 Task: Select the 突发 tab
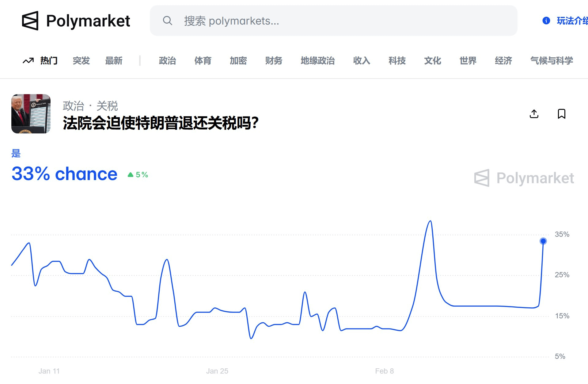pos(81,60)
